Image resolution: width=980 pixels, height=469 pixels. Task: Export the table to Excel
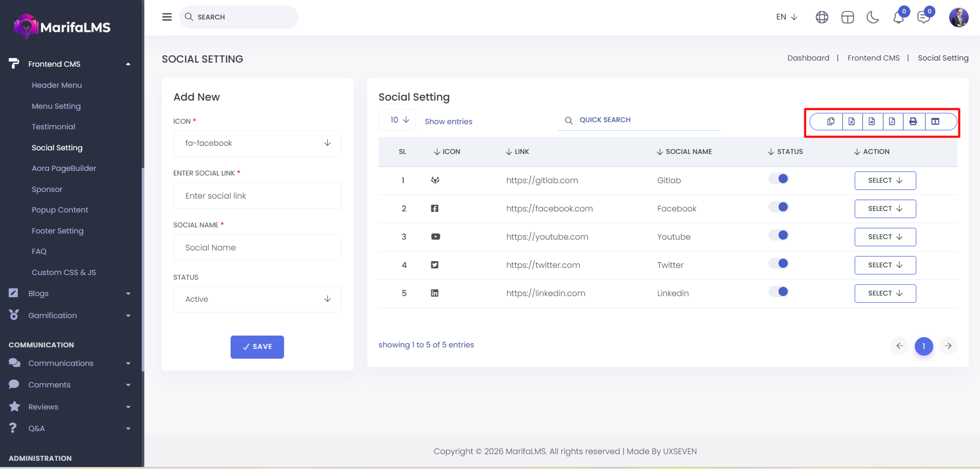[x=852, y=122]
